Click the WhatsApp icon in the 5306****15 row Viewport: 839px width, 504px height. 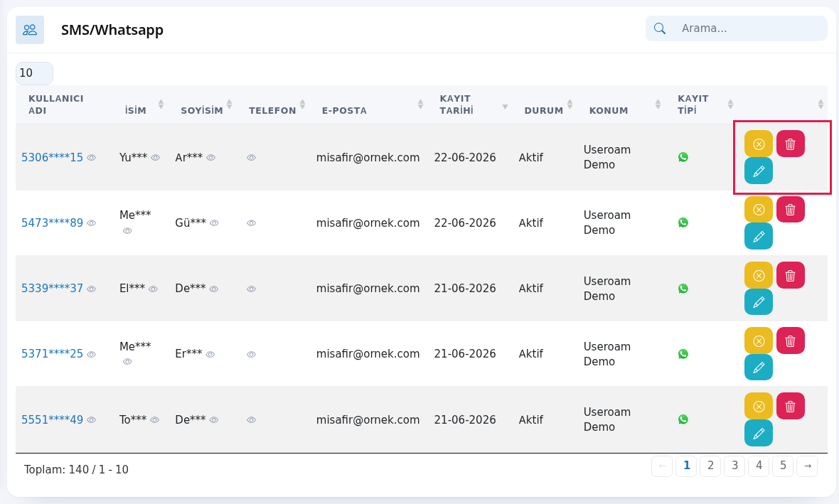[x=683, y=157]
